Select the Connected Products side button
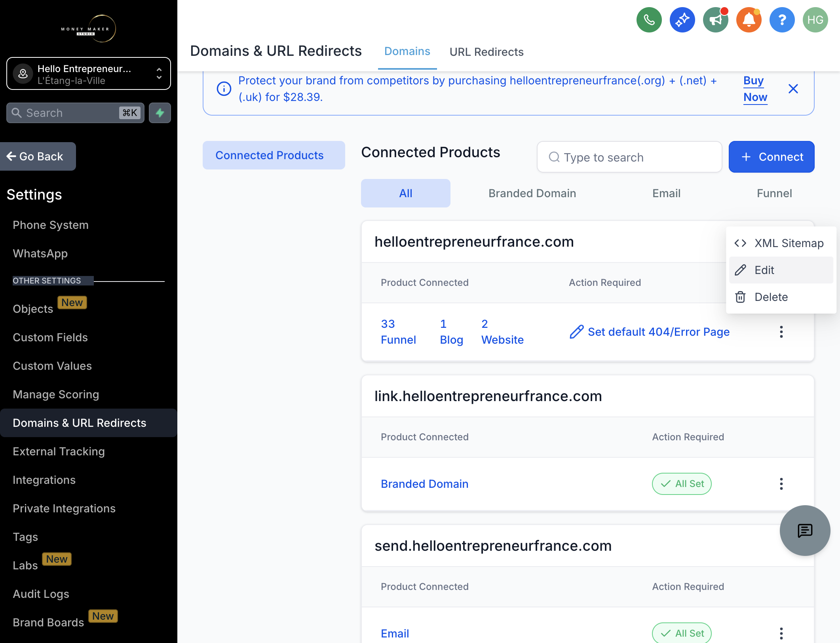Screen dimensions: 840x643 click(274, 155)
